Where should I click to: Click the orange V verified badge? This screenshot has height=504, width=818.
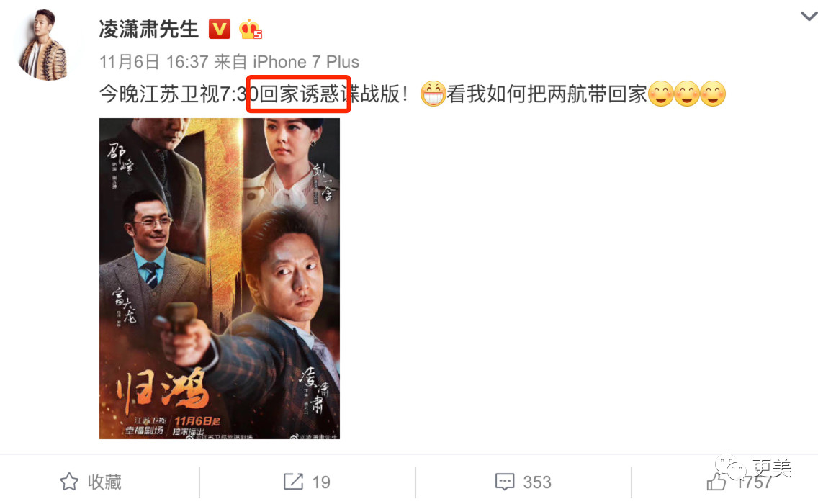(220, 30)
